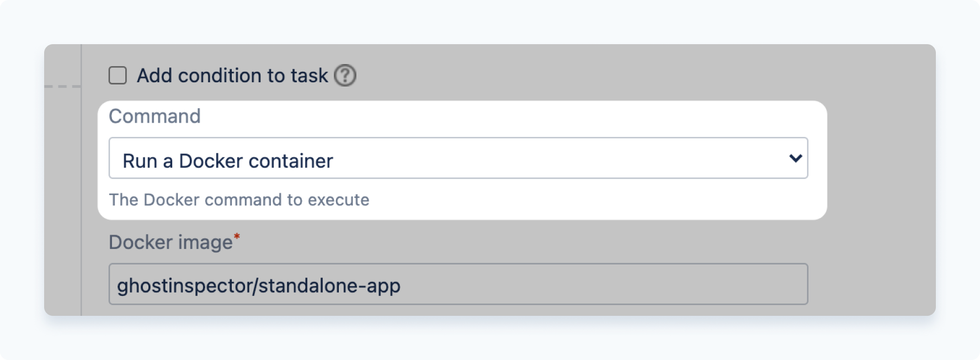Click inside the ghostinspector/standalone-app input field

point(458,284)
